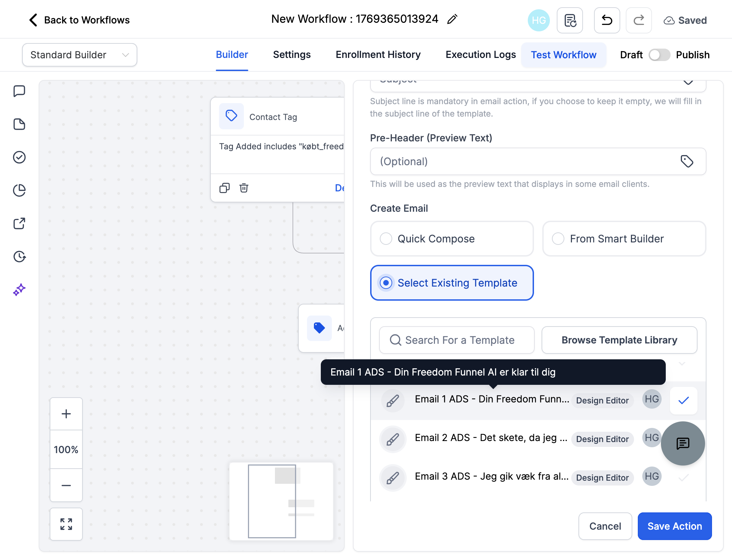Select the Email 3 ADS template checkmark
Screen dimensions: 732x560
pyautogui.click(x=683, y=478)
